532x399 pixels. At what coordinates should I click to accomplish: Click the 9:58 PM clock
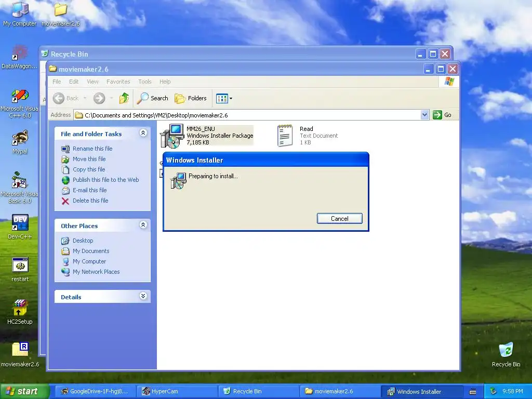(512, 392)
